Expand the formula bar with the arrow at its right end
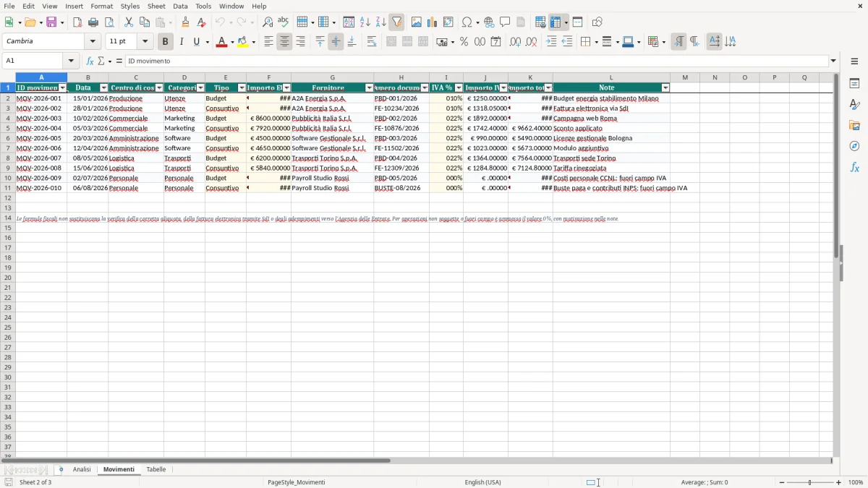 pyautogui.click(x=833, y=61)
